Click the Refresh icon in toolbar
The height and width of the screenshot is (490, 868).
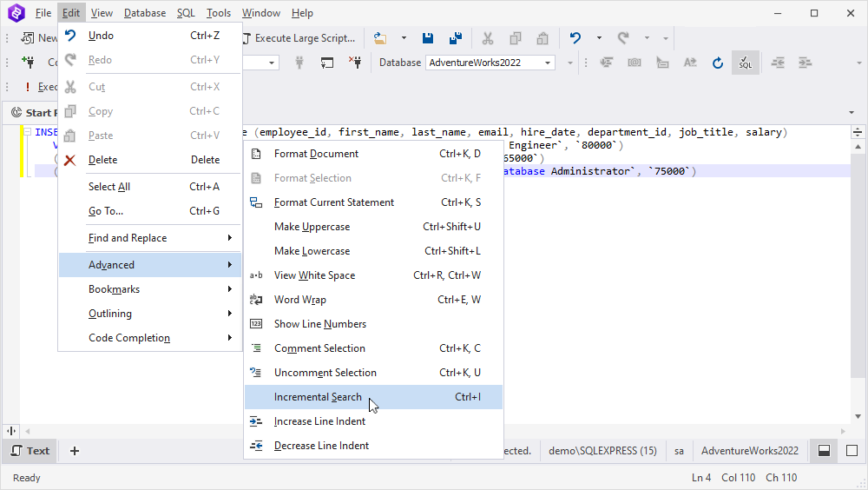[x=718, y=63]
